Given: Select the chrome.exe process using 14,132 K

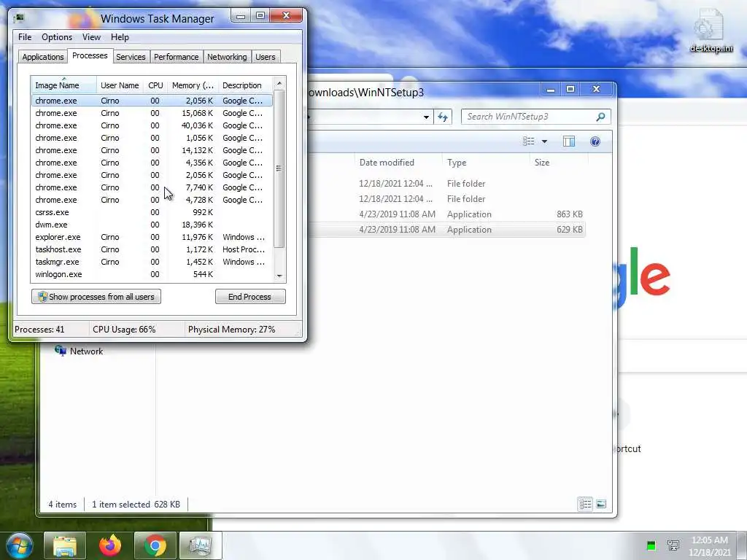Looking at the screenshot, I should coord(152,150).
